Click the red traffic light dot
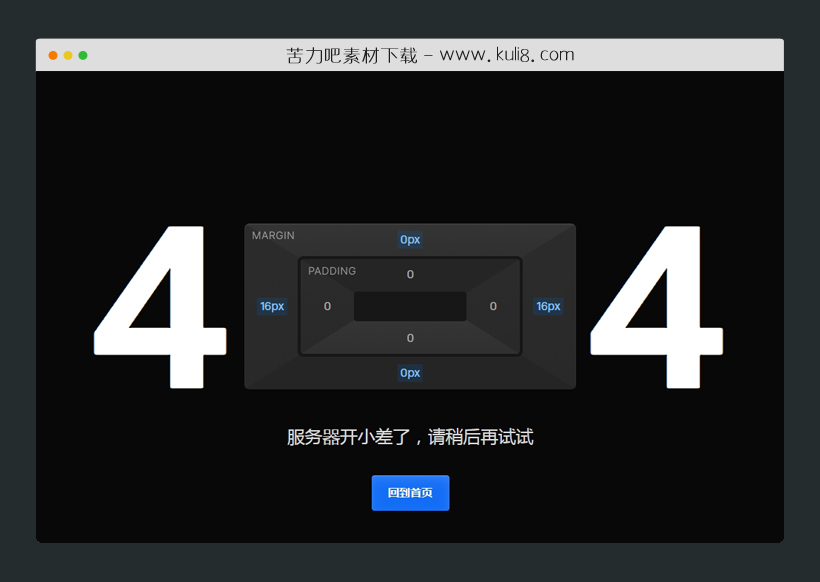Image resolution: width=820 pixels, height=582 pixels. click(51, 55)
